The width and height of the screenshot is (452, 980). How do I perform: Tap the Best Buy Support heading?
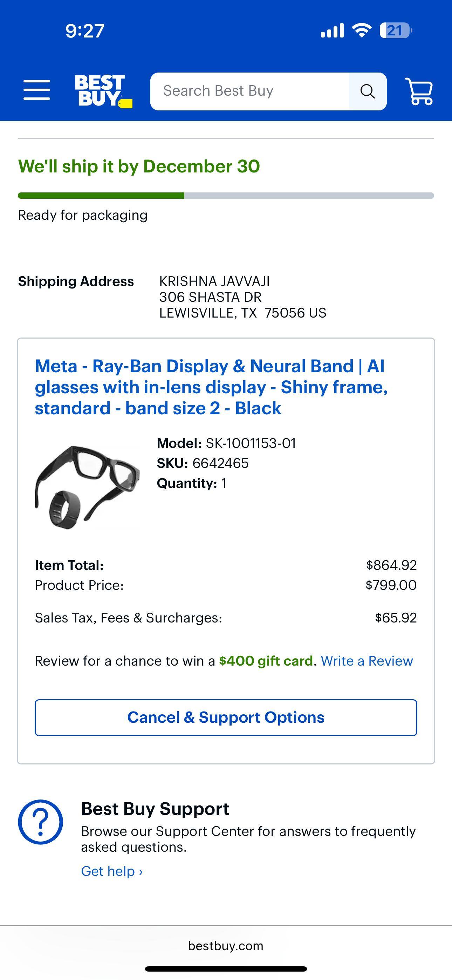click(155, 809)
